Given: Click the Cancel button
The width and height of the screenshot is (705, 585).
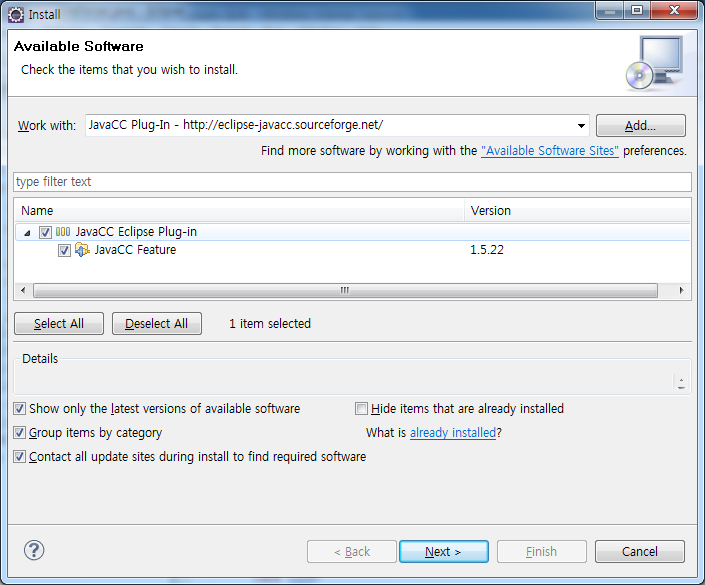Looking at the screenshot, I should pyautogui.click(x=640, y=552).
